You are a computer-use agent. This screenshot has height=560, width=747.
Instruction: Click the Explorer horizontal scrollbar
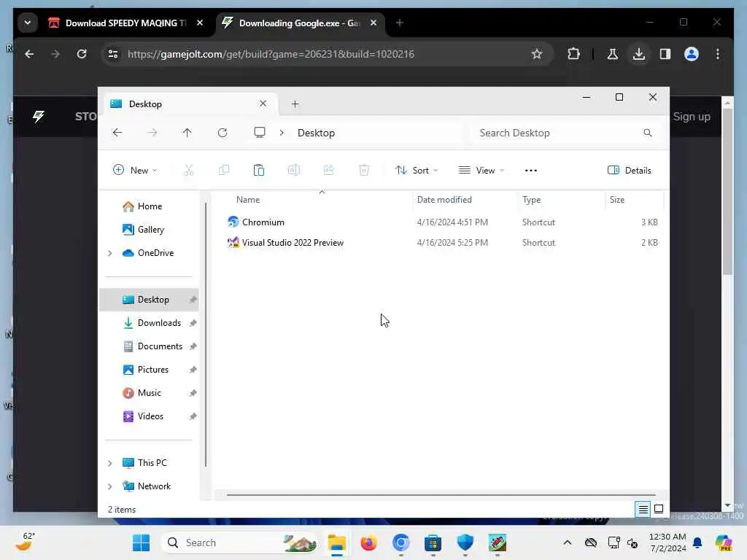point(441,495)
